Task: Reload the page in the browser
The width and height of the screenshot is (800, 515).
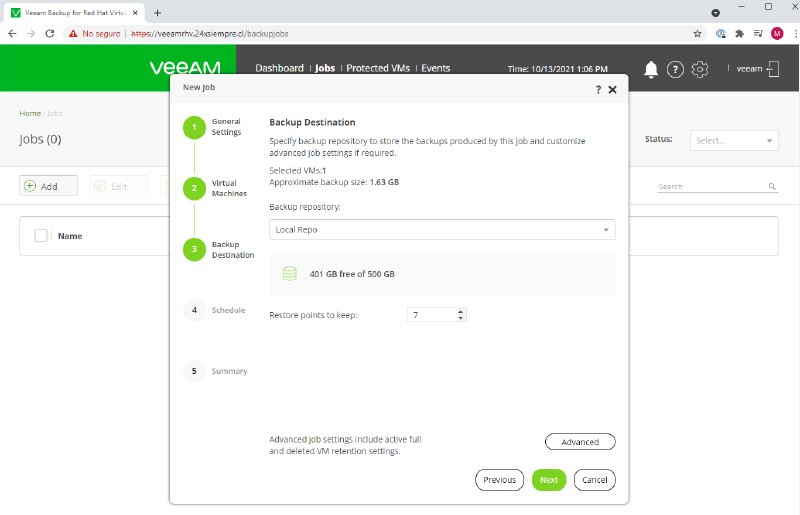Action: (x=49, y=34)
